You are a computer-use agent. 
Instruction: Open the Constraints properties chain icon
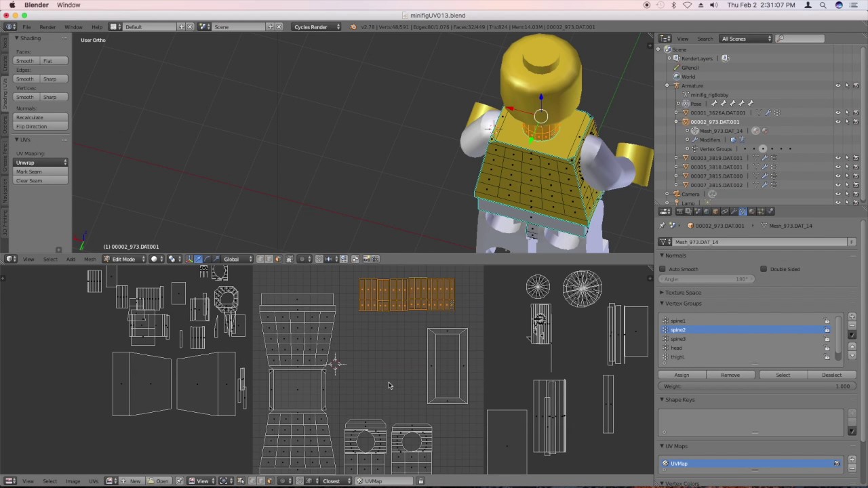(x=724, y=211)
